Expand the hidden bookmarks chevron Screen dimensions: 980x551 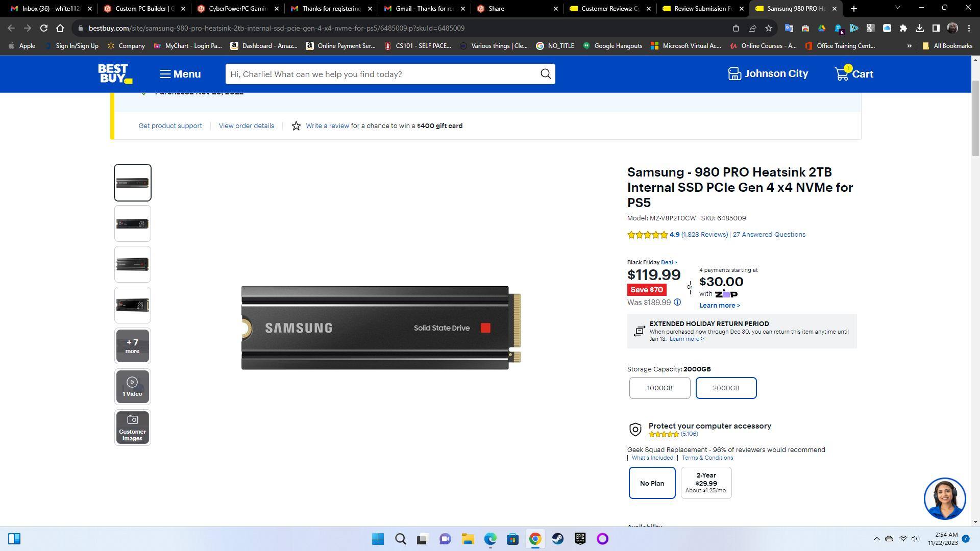tap(909, 46)
